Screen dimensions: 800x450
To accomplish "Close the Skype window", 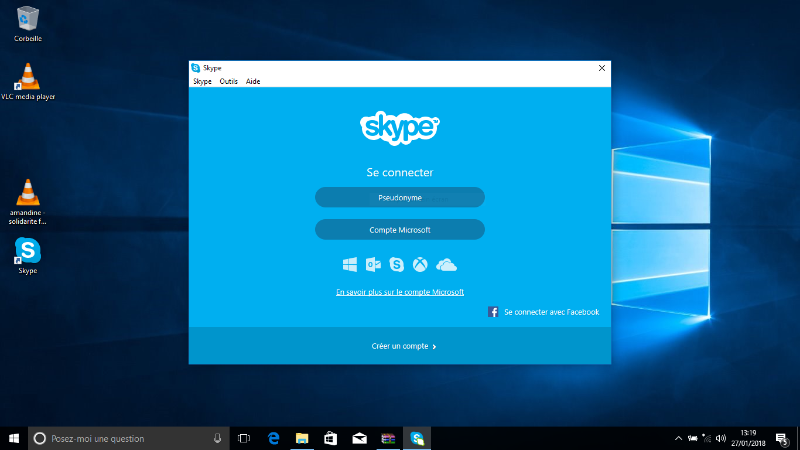I will (x=602, y=68).
